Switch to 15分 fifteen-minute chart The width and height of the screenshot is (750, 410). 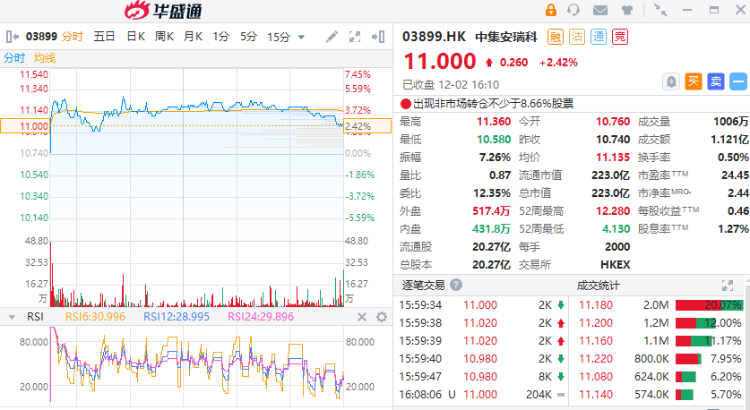[279, 37]
